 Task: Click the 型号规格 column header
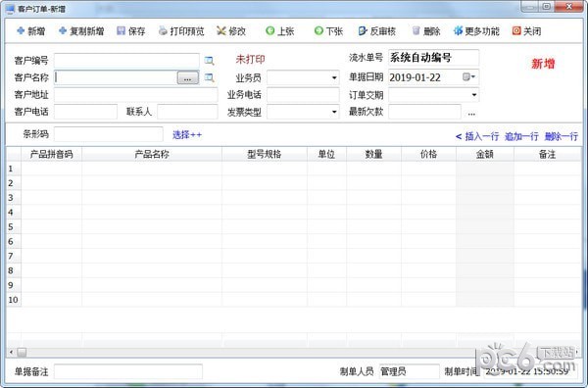(x=265, y=154)
